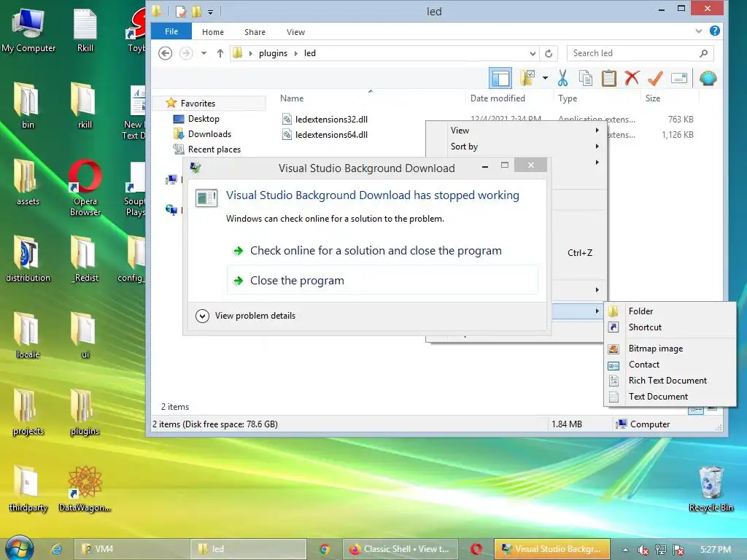Select ledextensions64.dll file
The width and height of the screenshot is (747, 560).
(331, 135)
